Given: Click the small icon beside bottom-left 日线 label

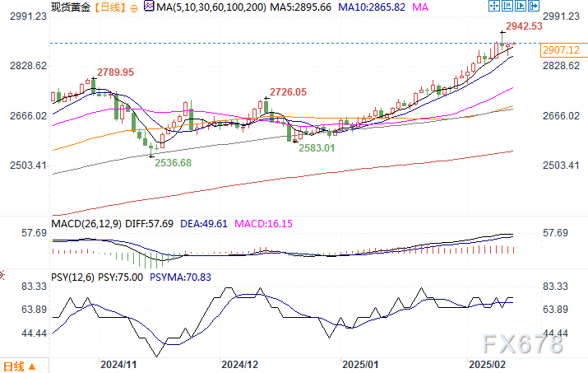Looking at the screenshot, I should click(x=31, y=366).
